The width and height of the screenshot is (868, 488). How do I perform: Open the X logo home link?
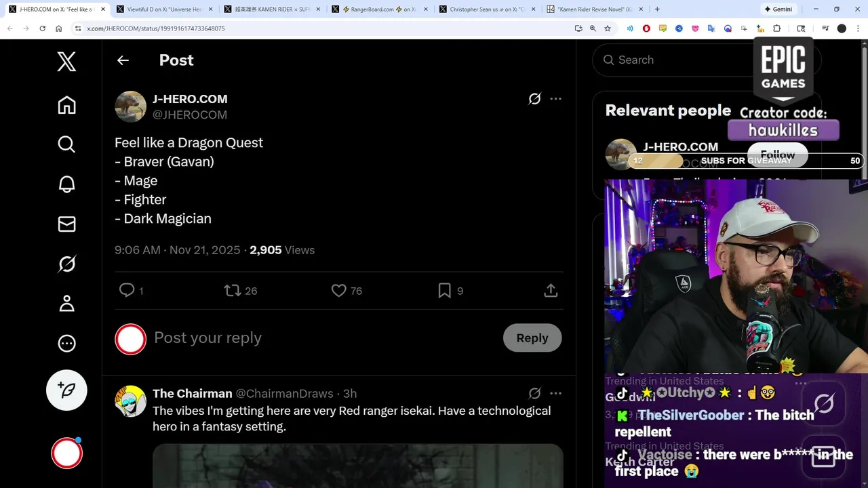click(x=66, y=62)
